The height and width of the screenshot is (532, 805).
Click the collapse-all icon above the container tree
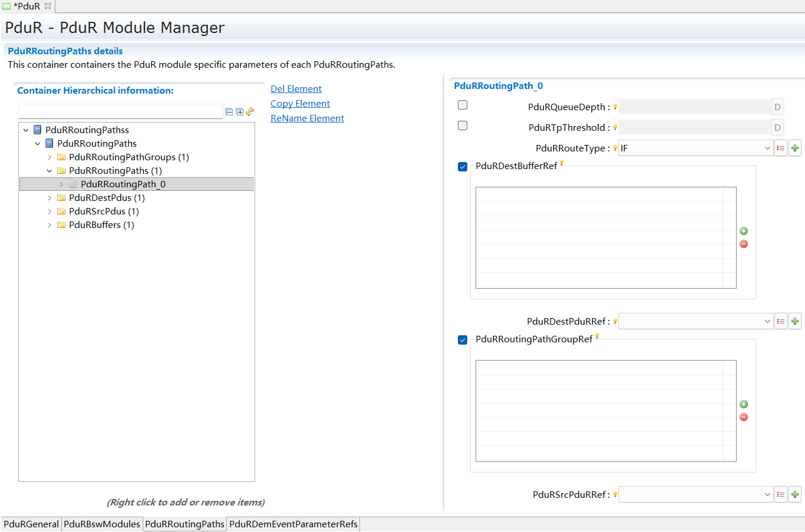[229, 111]
